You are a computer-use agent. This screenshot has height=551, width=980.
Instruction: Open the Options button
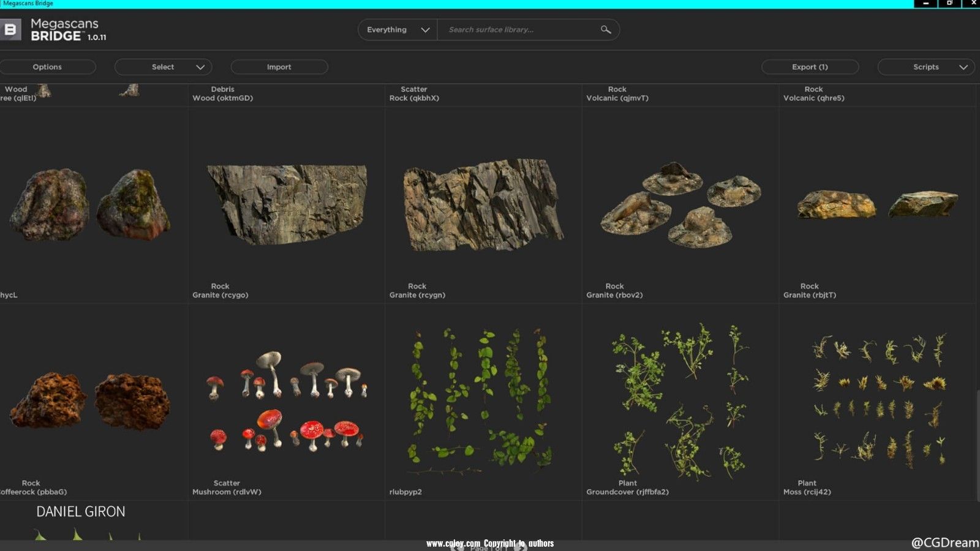47,67
